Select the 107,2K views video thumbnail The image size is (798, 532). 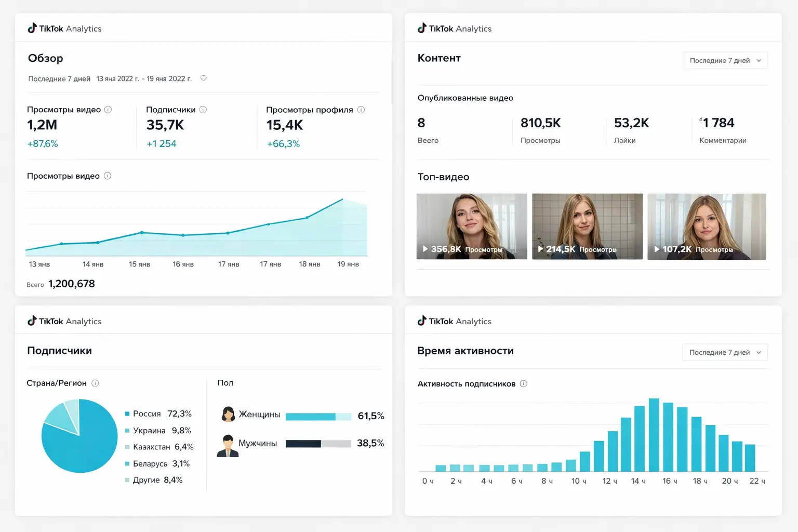coord(707,226)
